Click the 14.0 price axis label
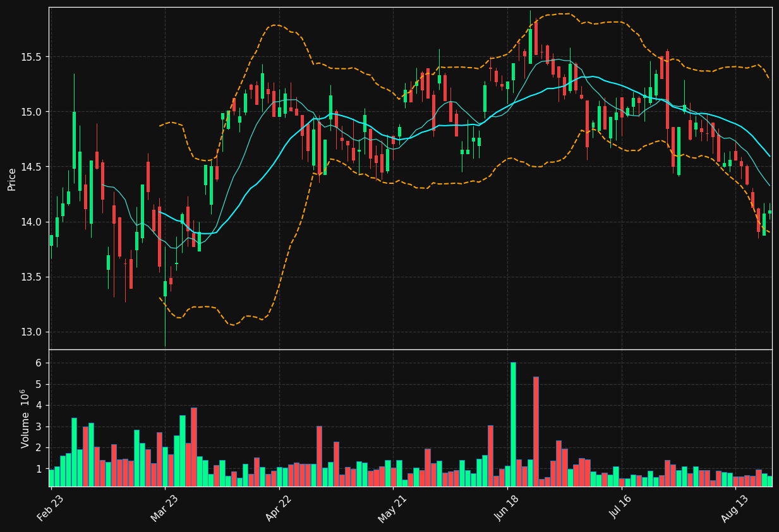 click(31, 222)
